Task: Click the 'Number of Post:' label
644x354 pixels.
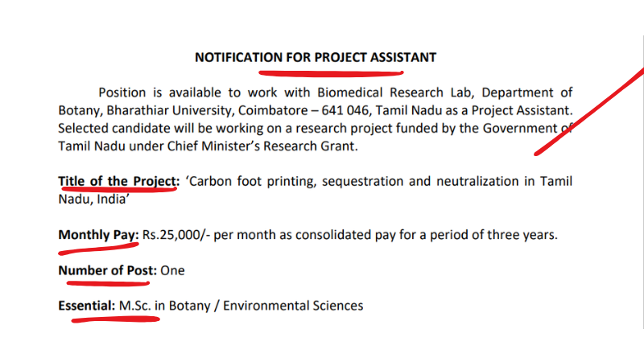Action: 107,270
